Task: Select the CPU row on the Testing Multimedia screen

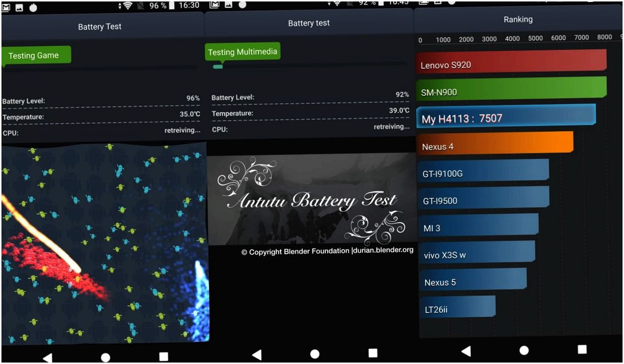Action: click(310, 128)
